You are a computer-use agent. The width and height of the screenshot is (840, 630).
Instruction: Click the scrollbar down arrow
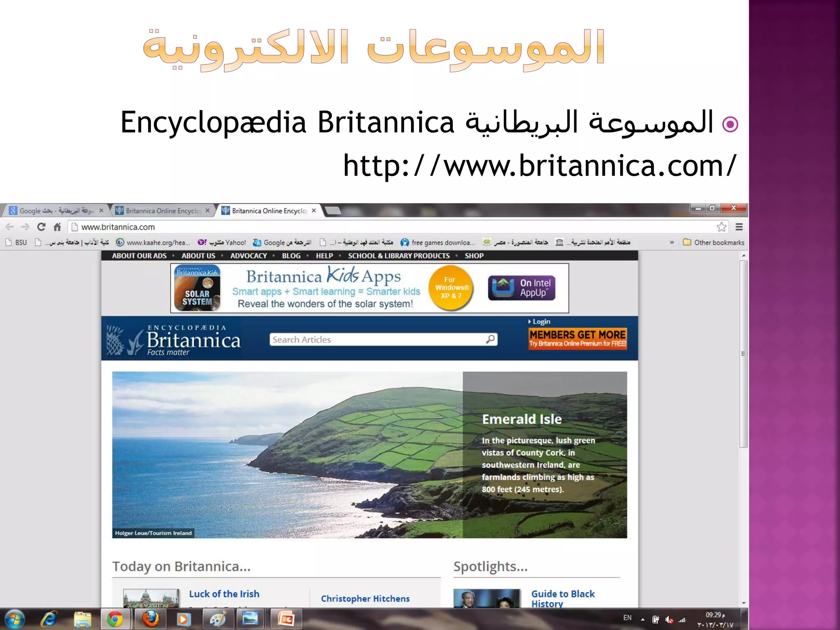pos(744,603)
